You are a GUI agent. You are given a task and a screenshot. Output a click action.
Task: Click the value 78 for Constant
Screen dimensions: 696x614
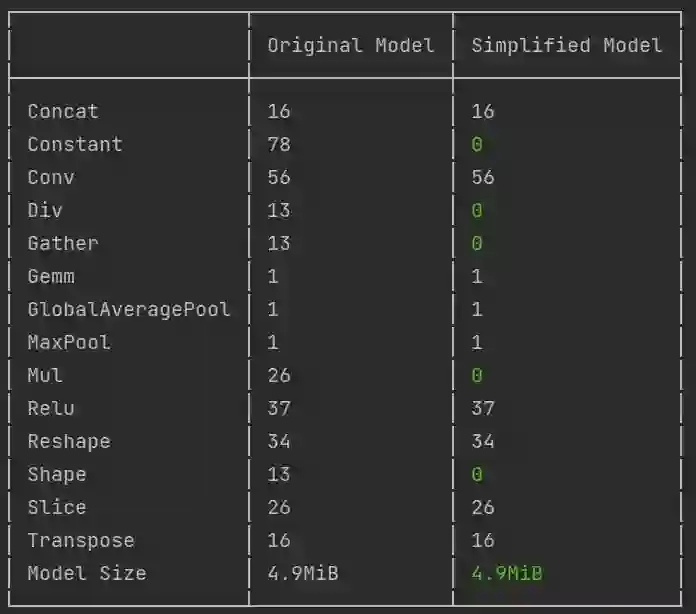click(x=279, y=144)
